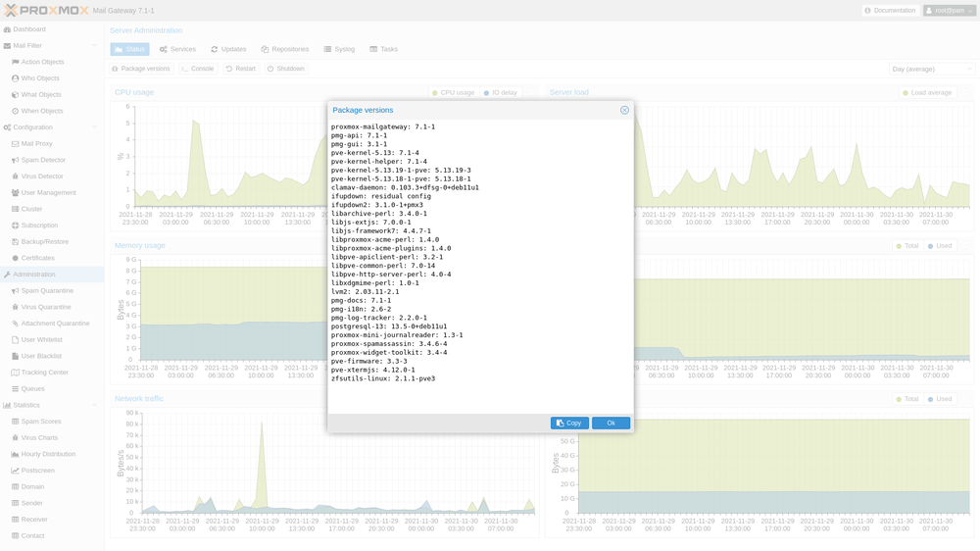Click the Backup/Restore floppy icon

pyautogui.click(x=15, y=241)
